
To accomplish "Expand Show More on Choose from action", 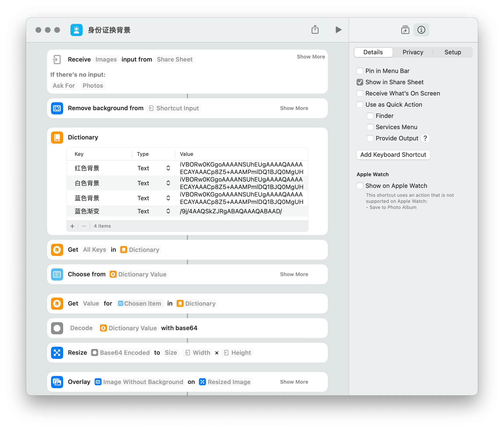I will tap(294, 274).
